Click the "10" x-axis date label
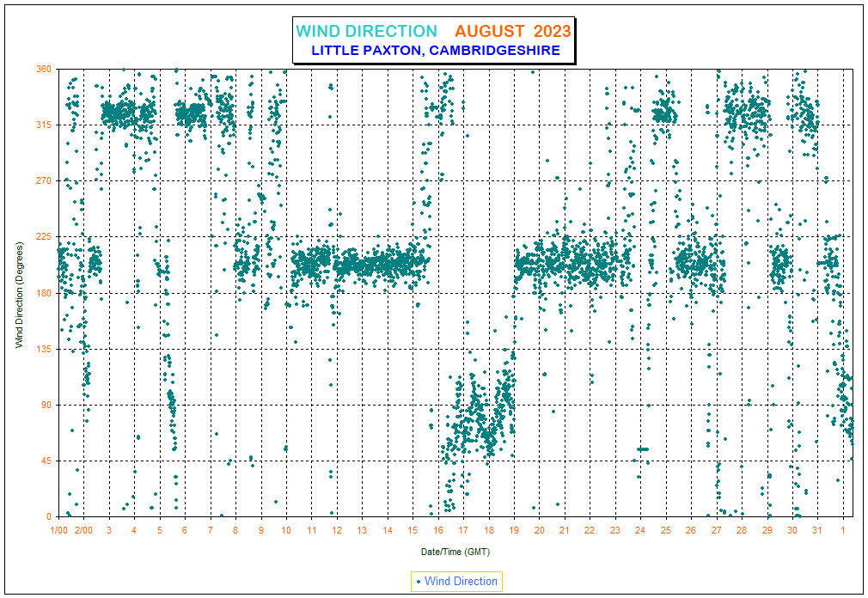 tap(286, 530)
